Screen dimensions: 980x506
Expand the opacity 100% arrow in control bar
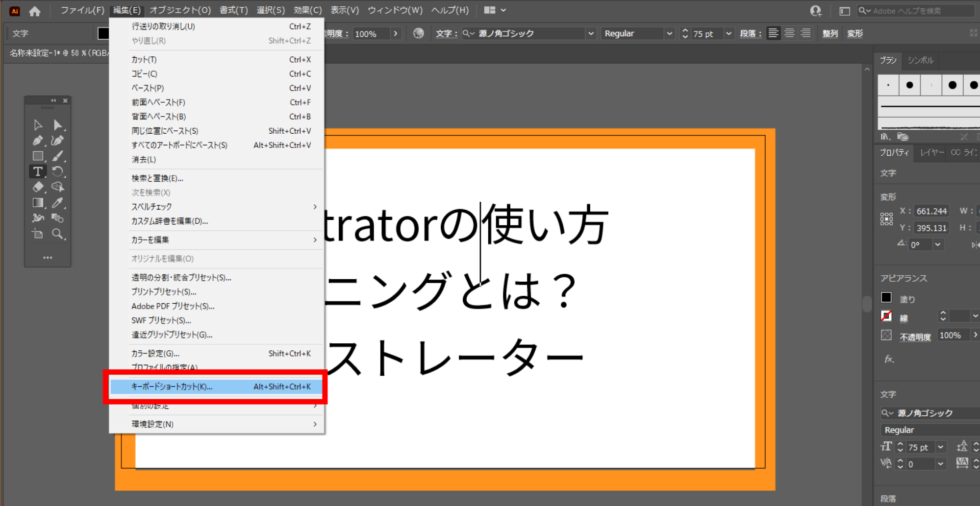(396, 33)
